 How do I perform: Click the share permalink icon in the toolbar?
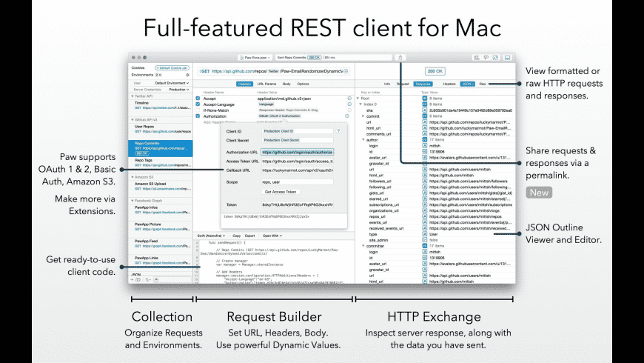(400, 58)
